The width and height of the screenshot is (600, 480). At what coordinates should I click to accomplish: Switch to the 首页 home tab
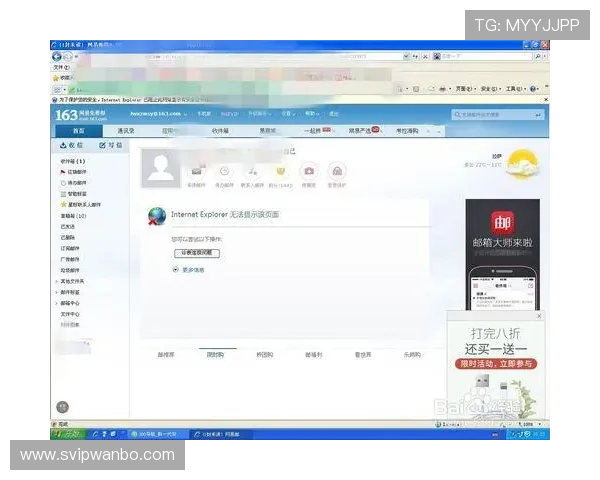pyautogui.click(x=79, y=131)
